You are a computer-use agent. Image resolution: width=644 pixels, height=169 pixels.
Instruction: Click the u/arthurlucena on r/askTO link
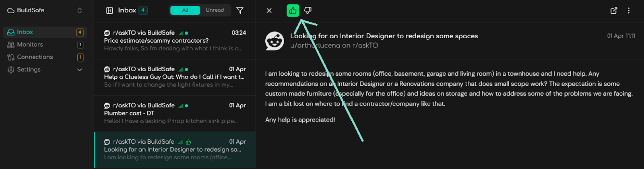pyautogui.click(x=334, y=45)
